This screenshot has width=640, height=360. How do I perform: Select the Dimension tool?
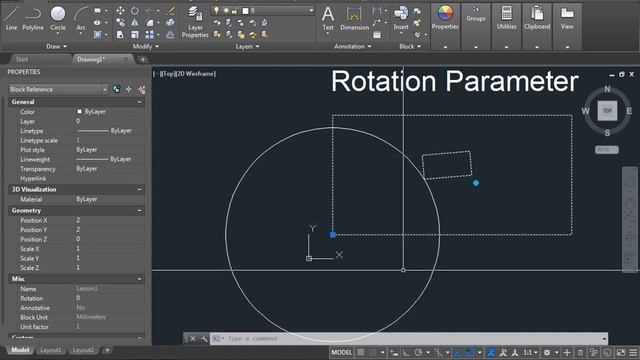click(x=354, y=19)
